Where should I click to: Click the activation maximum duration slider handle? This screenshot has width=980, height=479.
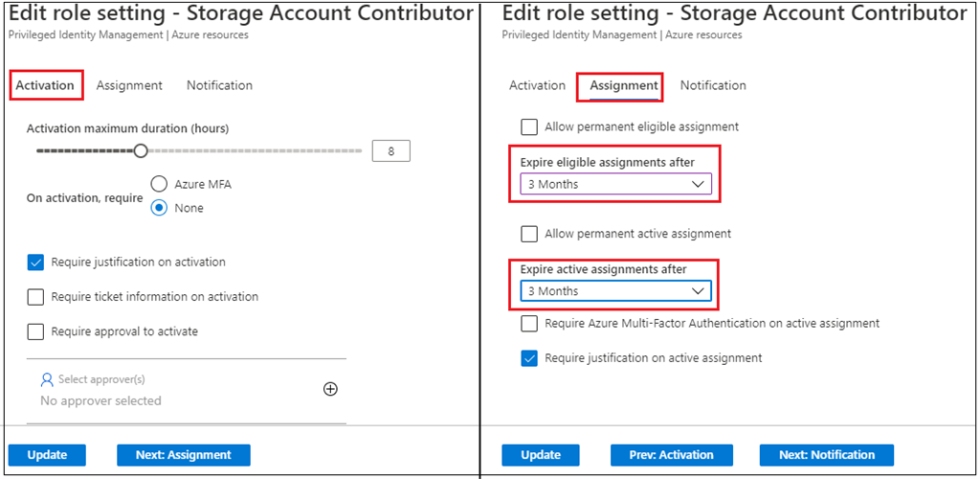click(142, 150)
